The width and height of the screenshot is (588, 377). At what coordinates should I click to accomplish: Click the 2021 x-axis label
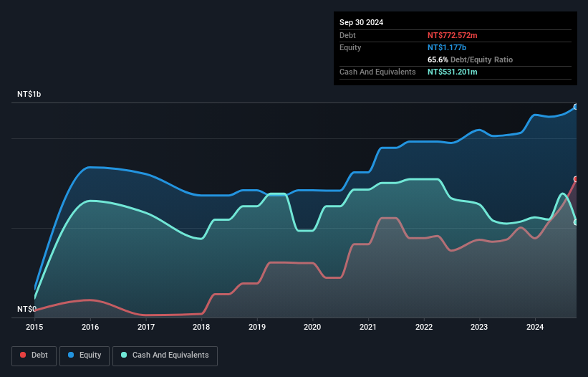coord(368,327)
